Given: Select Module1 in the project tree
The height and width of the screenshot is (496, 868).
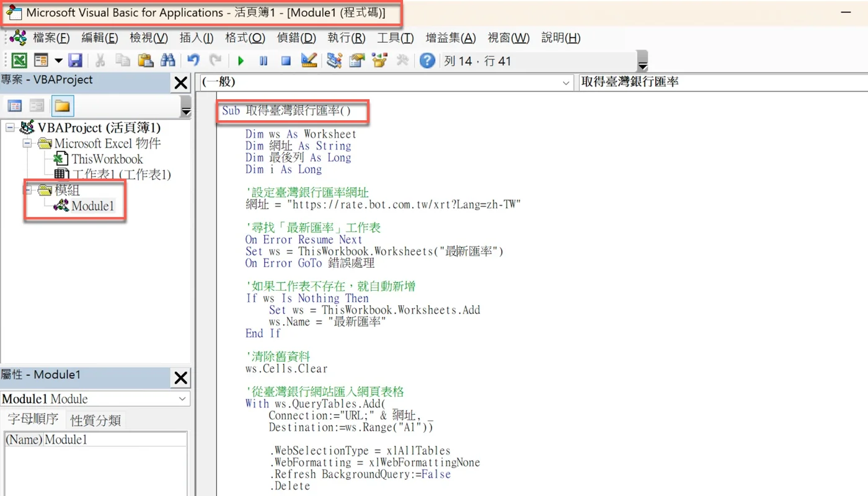Looking at the screenshot, I should pyautogui.click(x=93, y=206).
